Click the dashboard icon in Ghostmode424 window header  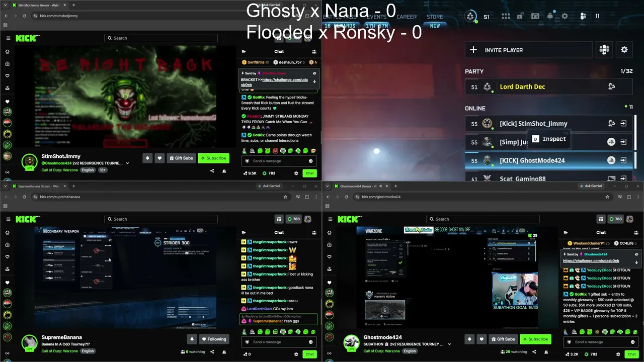[x=601, y=219]
